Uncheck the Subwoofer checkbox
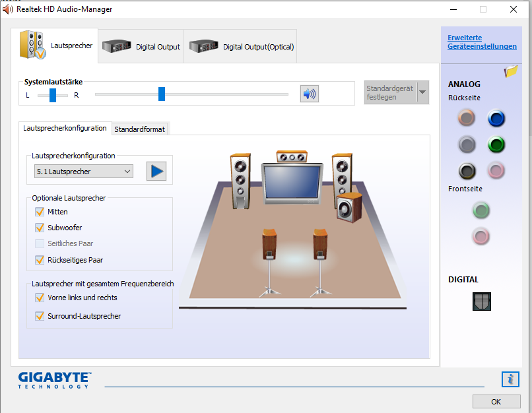Image resolution: width=532 pixels, height=413 pixels. [40, 228]
